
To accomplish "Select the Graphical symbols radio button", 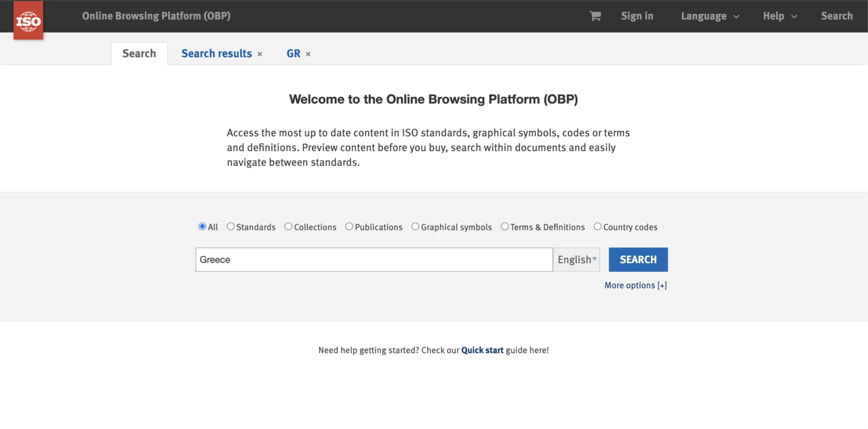I will [x=415, y=227].
